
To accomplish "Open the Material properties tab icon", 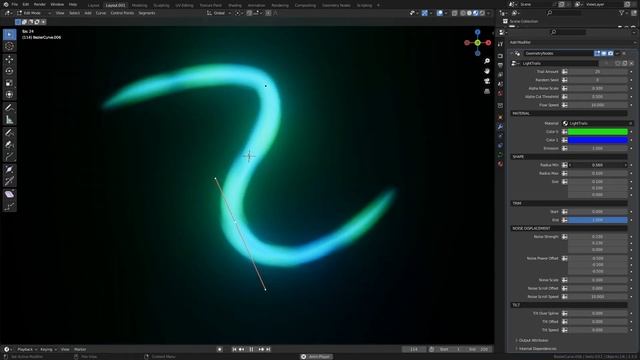I will pyautogui.click(x=500, y=164).
